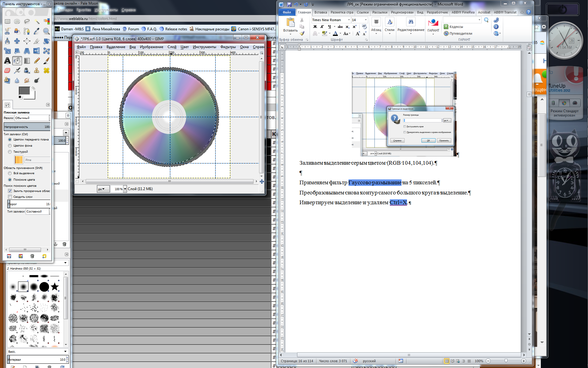Select the Fuzzy Select magic wand tool

click(37, 21)
